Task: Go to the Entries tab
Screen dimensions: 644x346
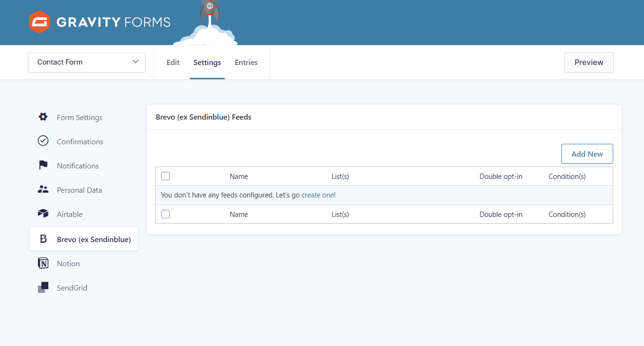Action: [246, 62]
